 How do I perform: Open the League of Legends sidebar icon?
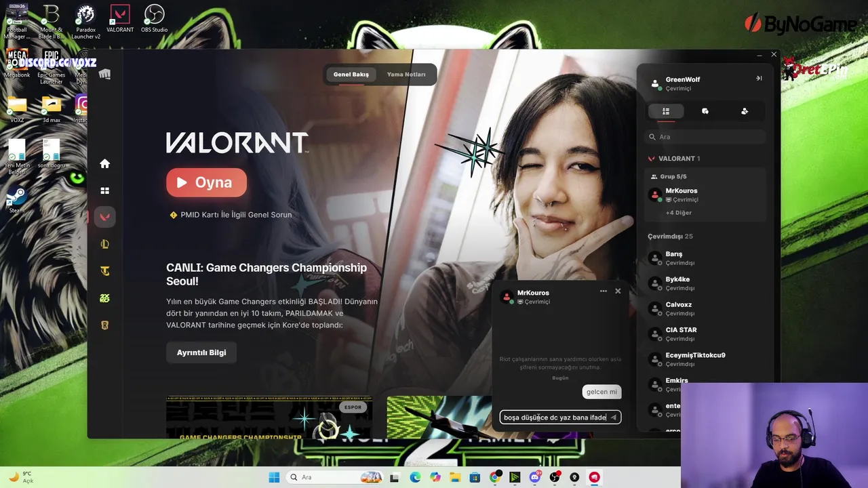tap(104, 244)
